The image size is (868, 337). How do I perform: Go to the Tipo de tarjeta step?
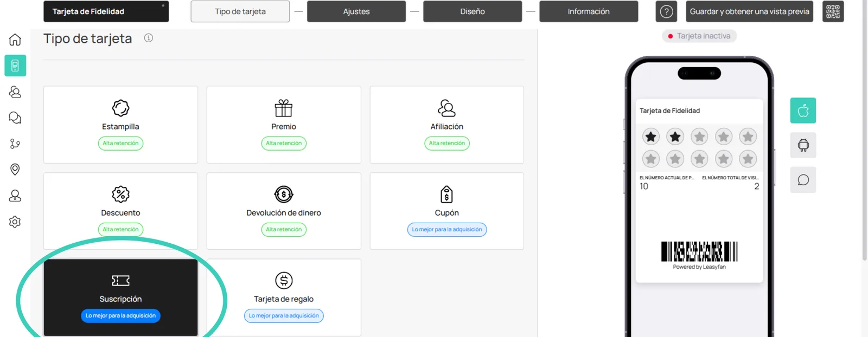[x=240, y=11]
